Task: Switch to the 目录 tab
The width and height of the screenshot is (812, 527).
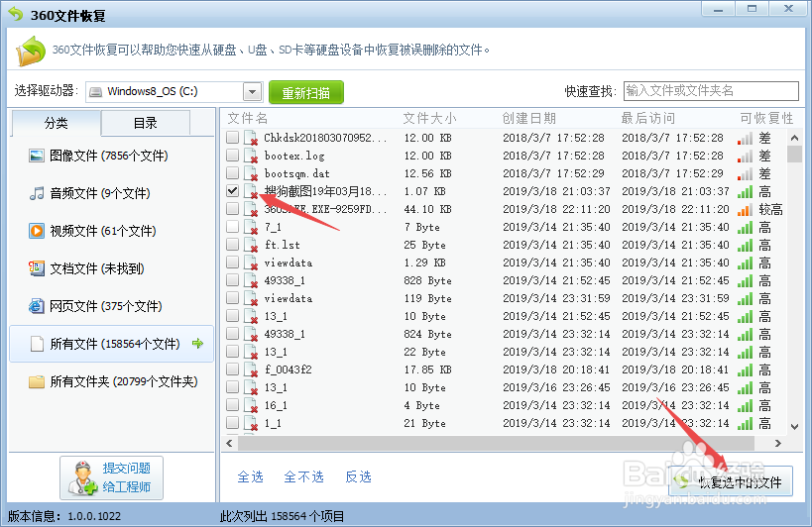Action: [x=146, y=123]
